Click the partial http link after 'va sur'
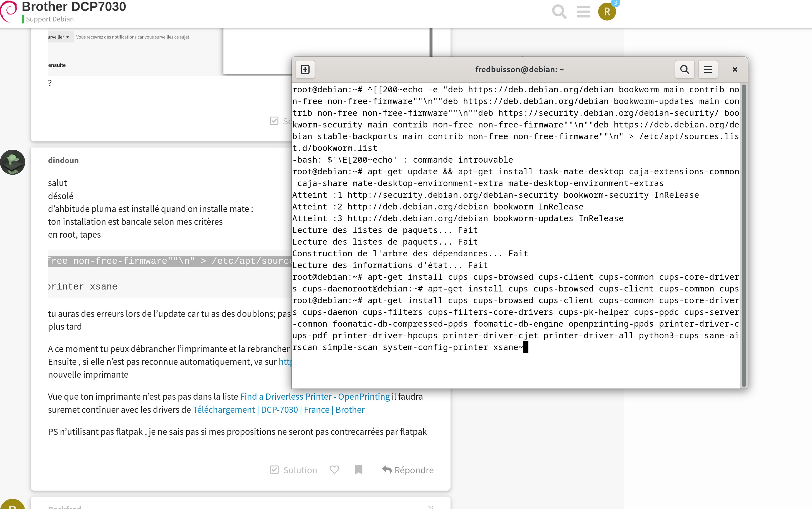812x509 pixels. click(285, 361)
